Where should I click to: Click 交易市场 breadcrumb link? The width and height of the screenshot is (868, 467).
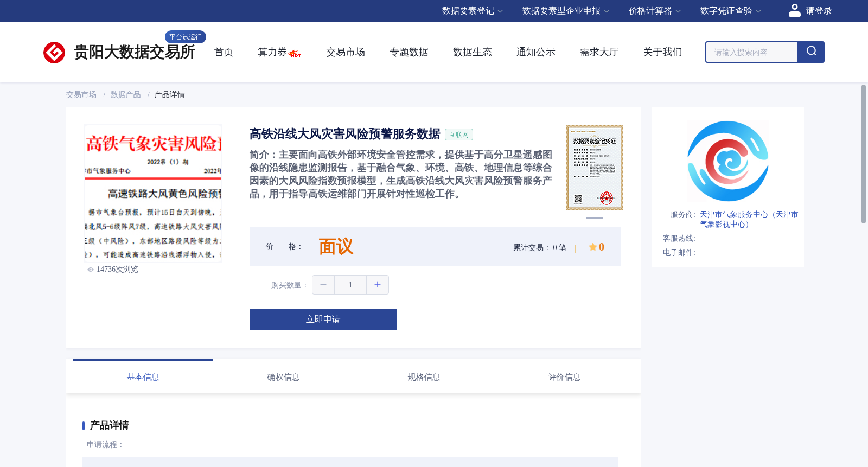click(x=81, y=95)
